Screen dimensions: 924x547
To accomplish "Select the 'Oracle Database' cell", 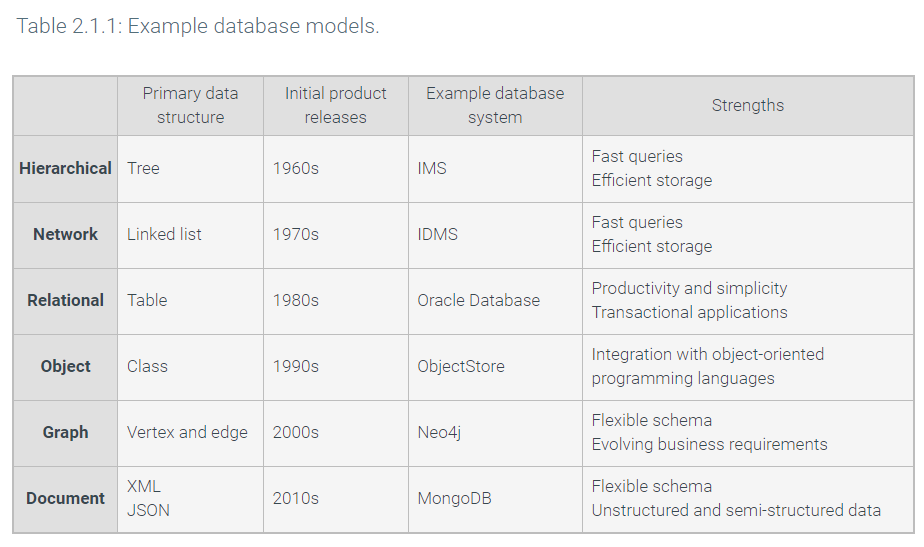I will tap(478, 300).
